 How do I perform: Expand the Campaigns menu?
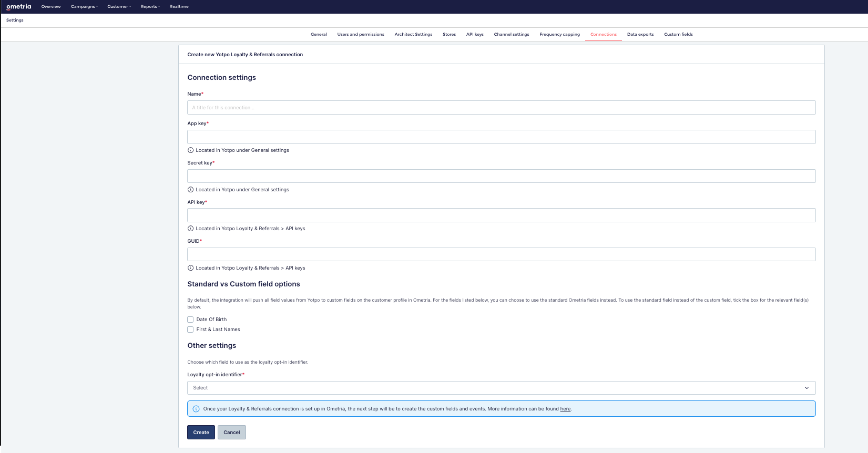click(x=84, y=6)
